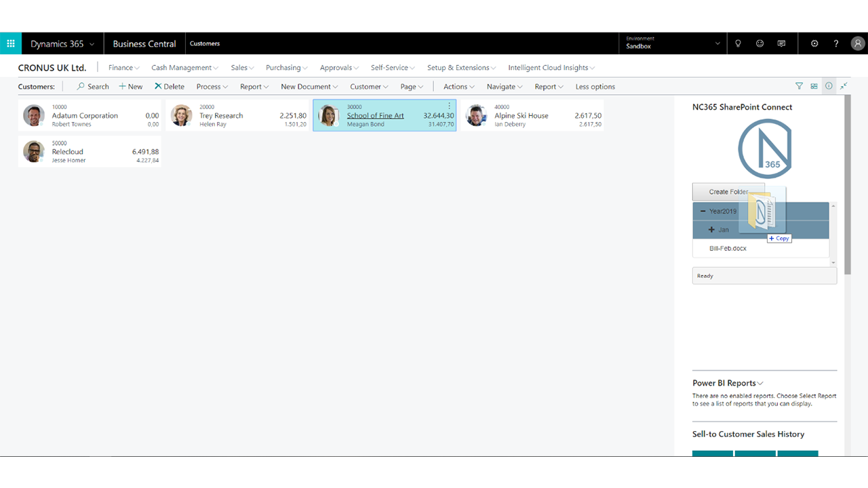Open the Process action menu

tap(212, 87)
